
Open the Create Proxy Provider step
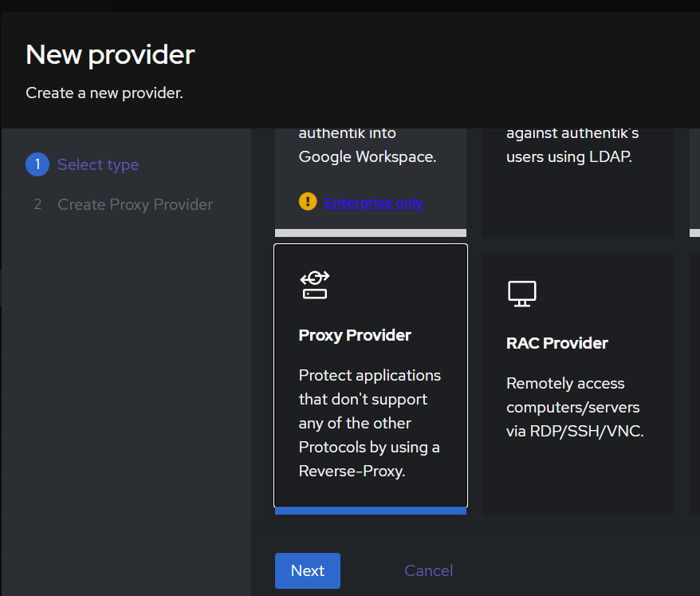coord(135,204)
